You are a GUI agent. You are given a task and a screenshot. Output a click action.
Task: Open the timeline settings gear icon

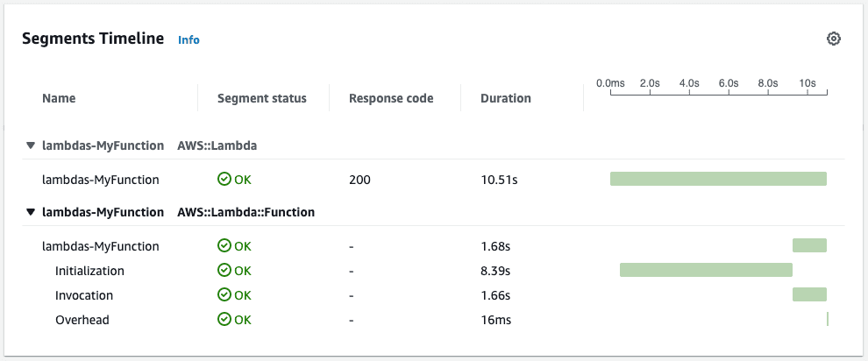(833, 39)
